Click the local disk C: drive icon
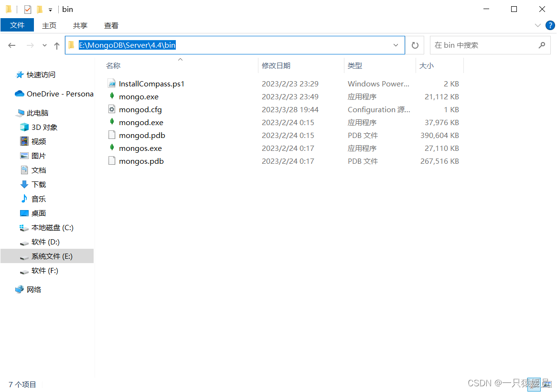The image size is (557, 392). [24, 228]
